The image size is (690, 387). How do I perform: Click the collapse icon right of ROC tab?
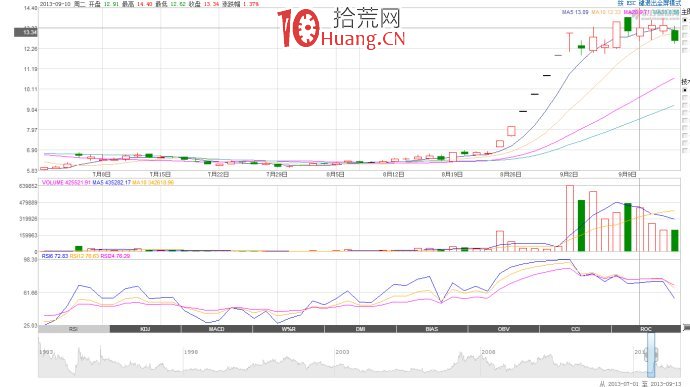(x=686, y=328)
